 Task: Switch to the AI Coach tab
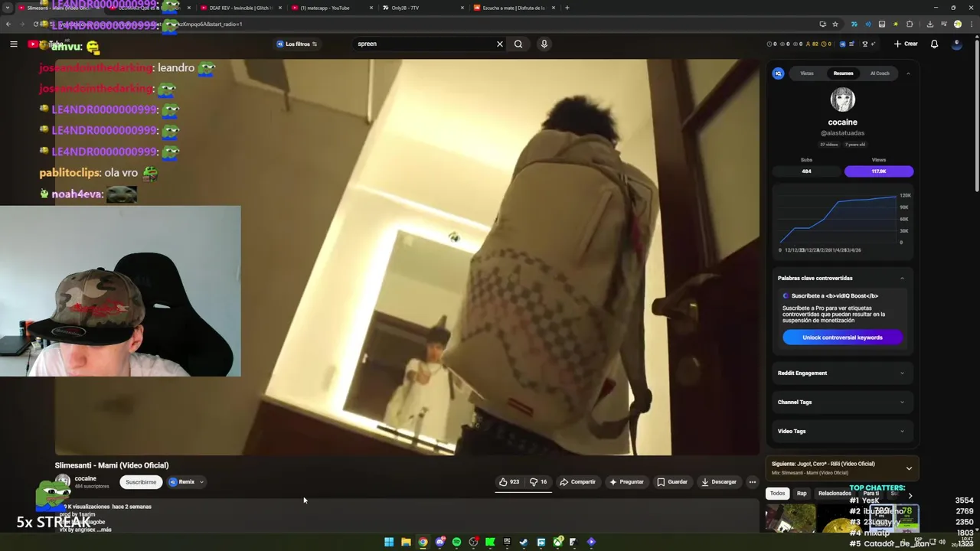click(880, 73)
